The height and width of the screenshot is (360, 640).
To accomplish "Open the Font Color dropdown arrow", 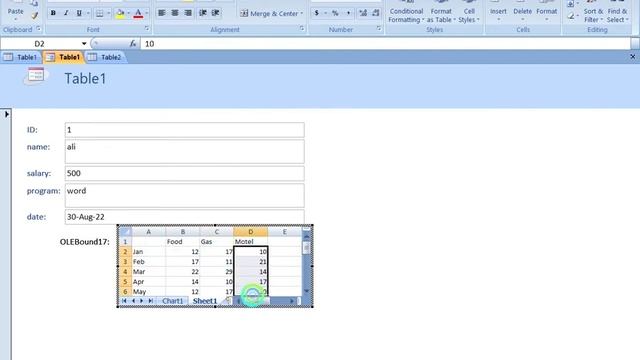I will pos(147,13).
